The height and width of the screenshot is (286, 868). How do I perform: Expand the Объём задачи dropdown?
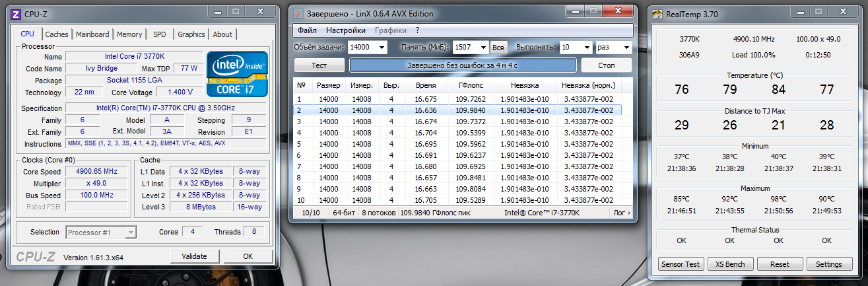point(381,48)
